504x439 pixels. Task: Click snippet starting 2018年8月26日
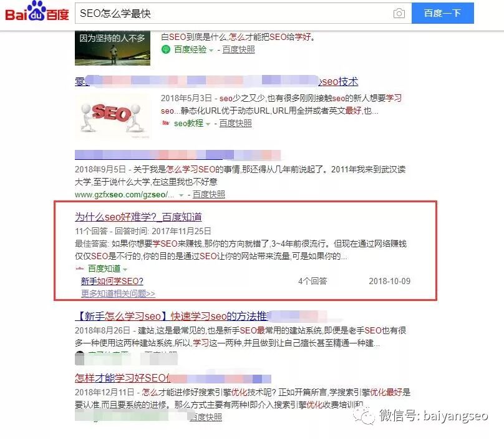[x=240, y=337]
